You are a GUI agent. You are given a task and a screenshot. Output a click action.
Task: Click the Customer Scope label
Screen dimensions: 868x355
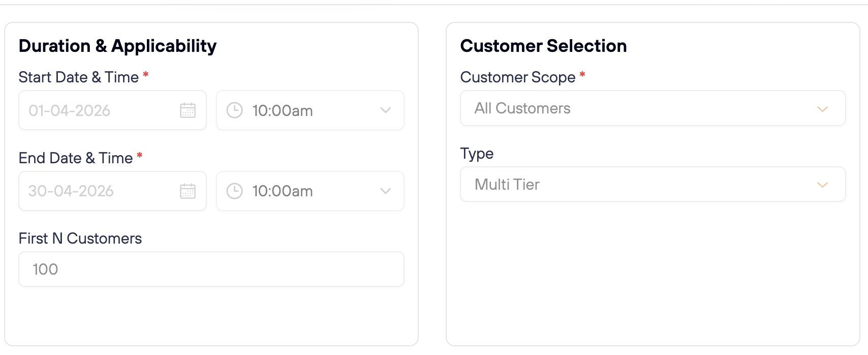click(x=518, y=77)
